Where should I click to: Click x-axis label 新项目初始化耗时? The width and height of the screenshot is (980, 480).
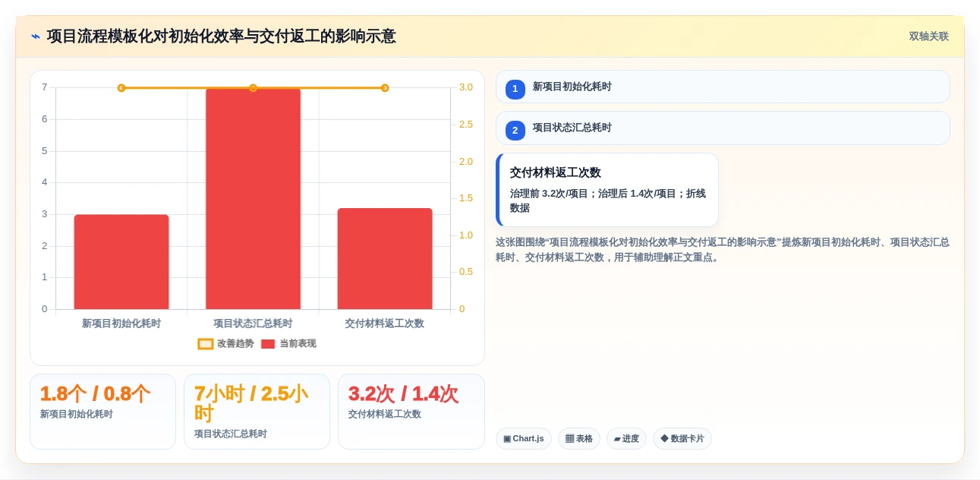(121, 324)
